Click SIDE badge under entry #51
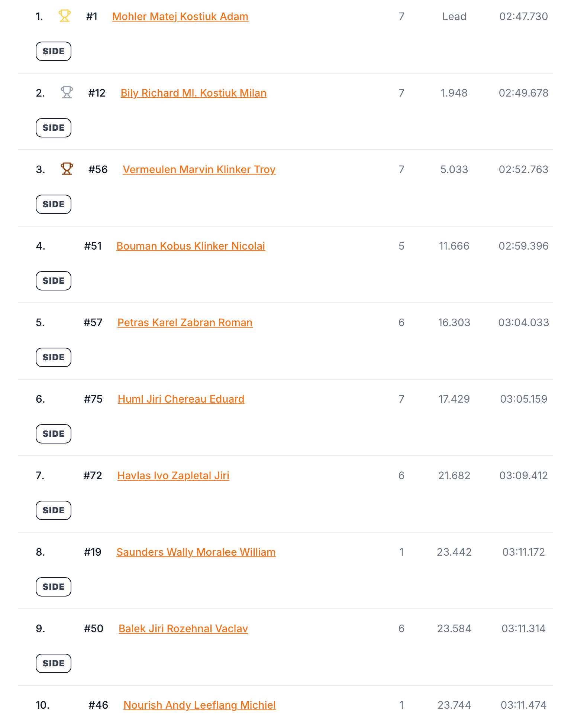571x728 pixels. pyautogui.click(x=54, y=281)
